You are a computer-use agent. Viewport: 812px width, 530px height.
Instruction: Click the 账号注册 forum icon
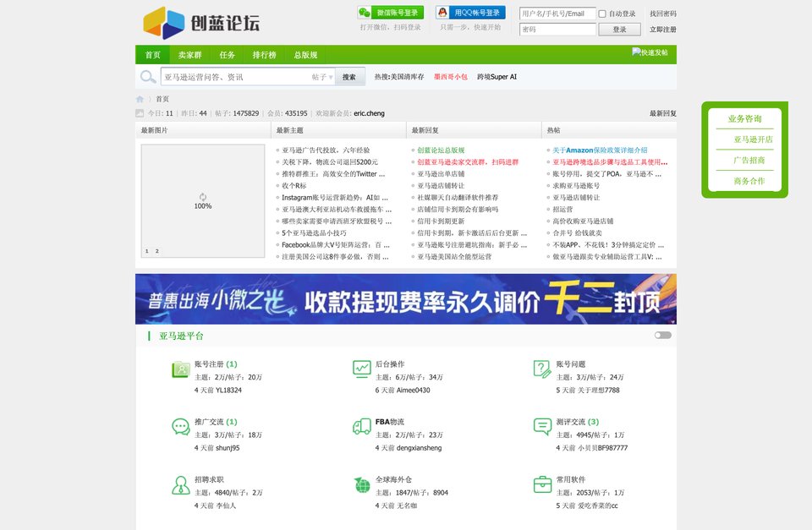(180, 369)
